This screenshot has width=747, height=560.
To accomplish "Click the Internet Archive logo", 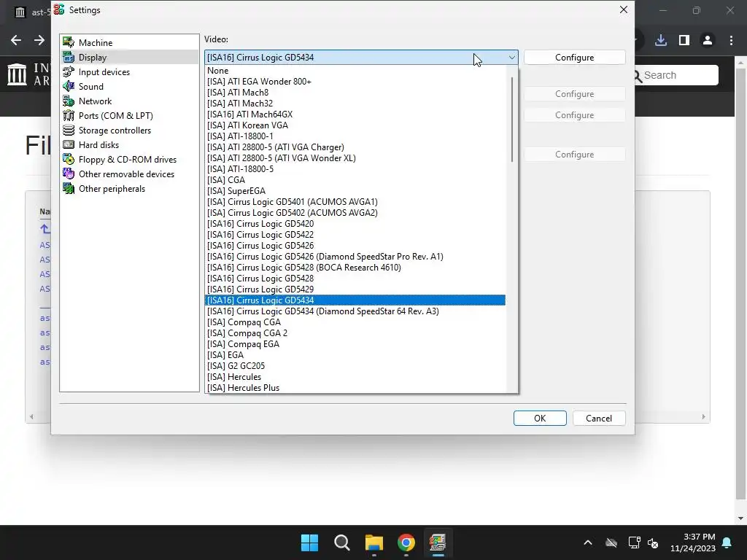I will click(18, 75).
